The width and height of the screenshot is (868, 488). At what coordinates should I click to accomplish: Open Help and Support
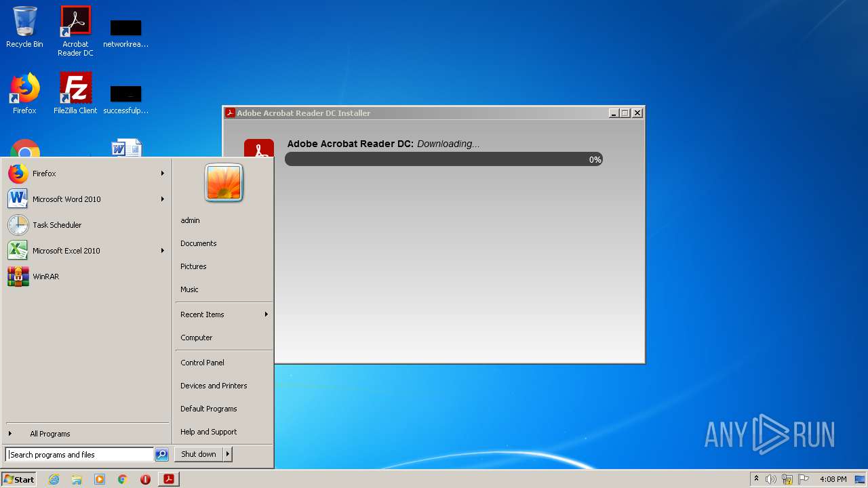pyautogui.click(x=224, y=432)
